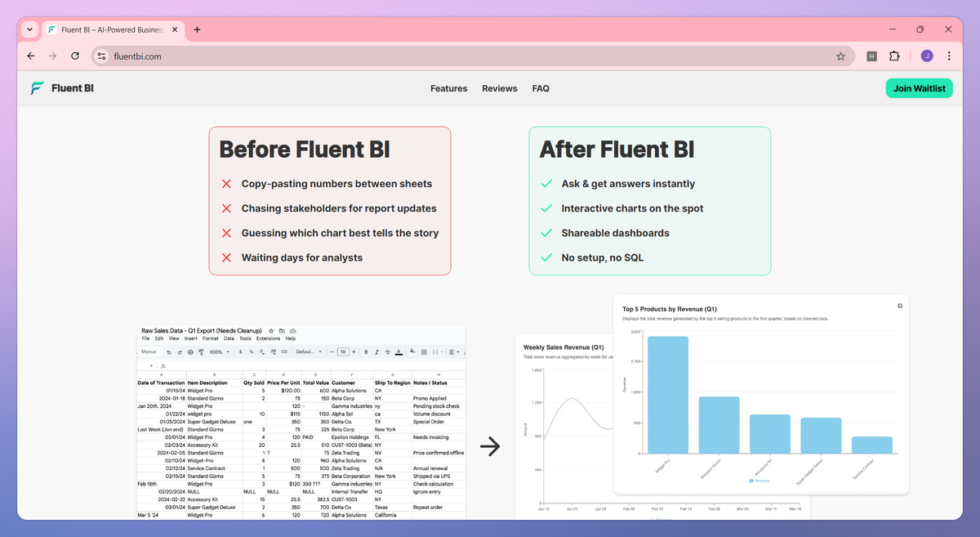The image size is (980, 537).
Task: Decrease decimal places in spreadsheet
Action: (x=262, y=352)
